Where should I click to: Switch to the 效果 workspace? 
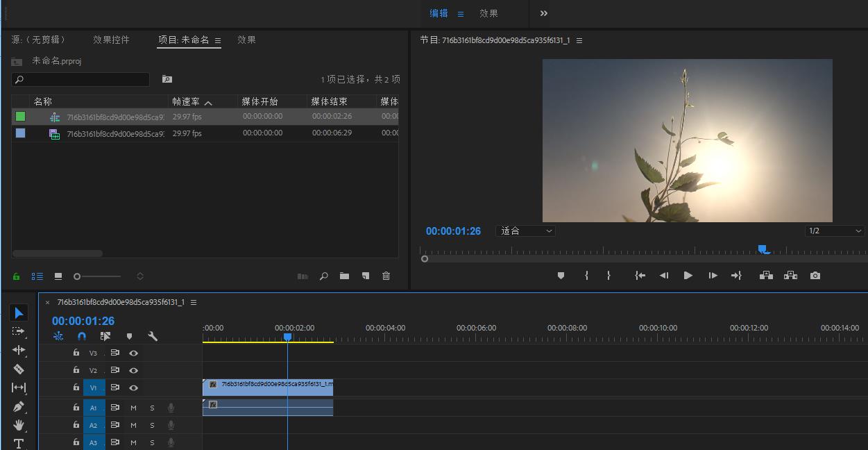click(488, 13)
